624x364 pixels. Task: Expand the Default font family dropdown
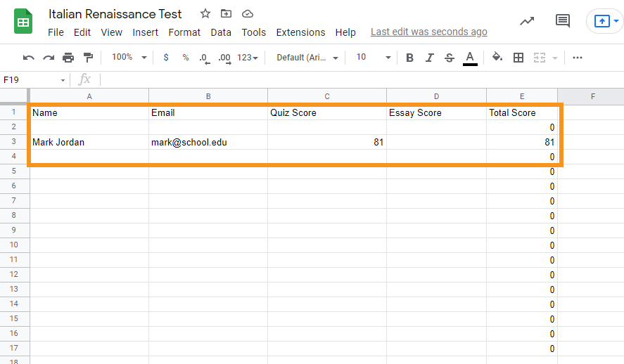pyautogui.click(x=307, y=58)
